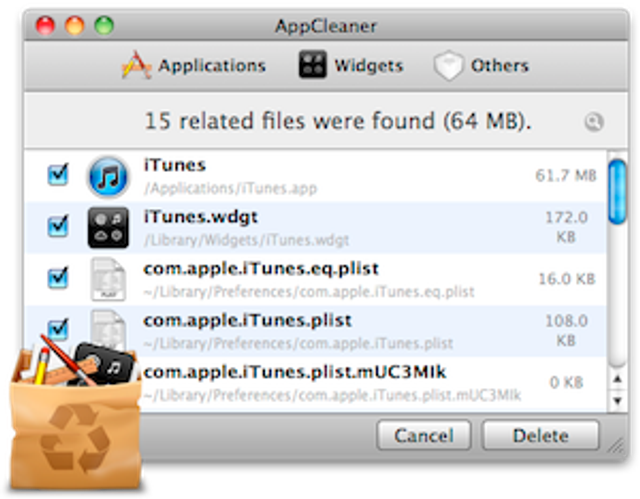Select the iTunes row title

click(174, 165)
